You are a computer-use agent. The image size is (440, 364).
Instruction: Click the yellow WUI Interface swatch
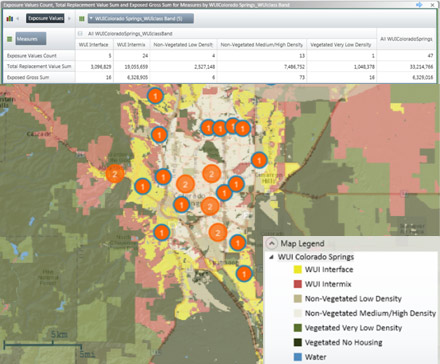coord(298,270)
